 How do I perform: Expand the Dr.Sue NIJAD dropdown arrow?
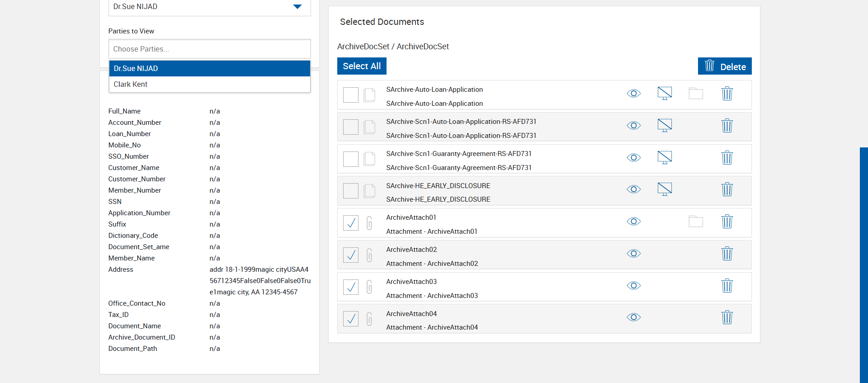click(297, 7)
